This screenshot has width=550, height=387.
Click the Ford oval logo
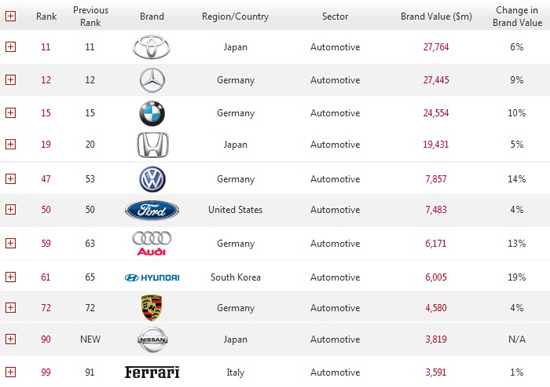[152, 210]
